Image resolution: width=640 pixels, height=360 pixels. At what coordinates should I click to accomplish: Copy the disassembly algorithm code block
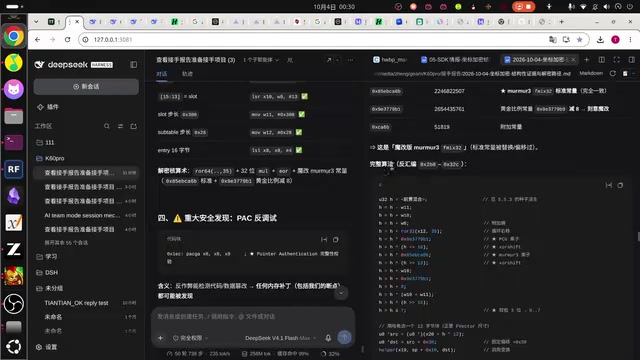tap(620, 185)
